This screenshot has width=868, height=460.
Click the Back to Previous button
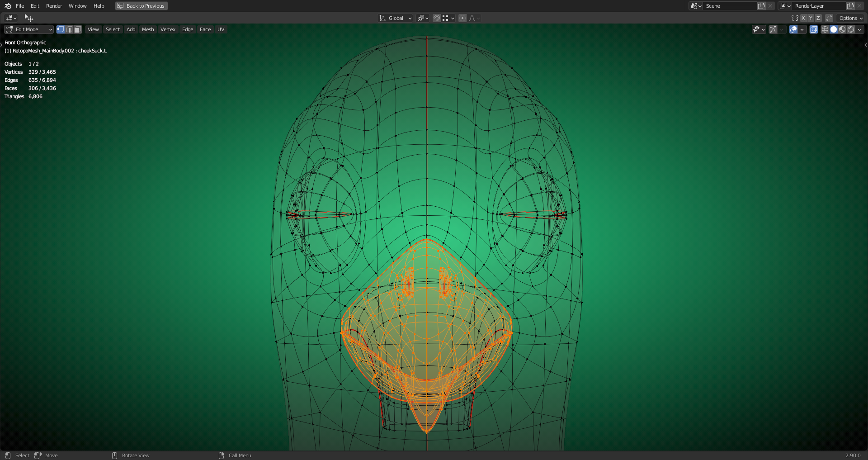[x=141, y=6]
